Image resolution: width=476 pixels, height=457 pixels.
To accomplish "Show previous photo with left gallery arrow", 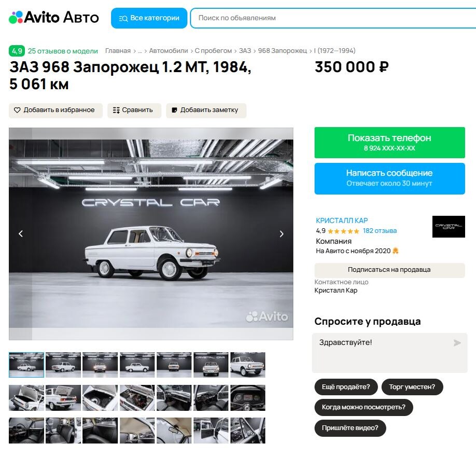I will (21, 234).
